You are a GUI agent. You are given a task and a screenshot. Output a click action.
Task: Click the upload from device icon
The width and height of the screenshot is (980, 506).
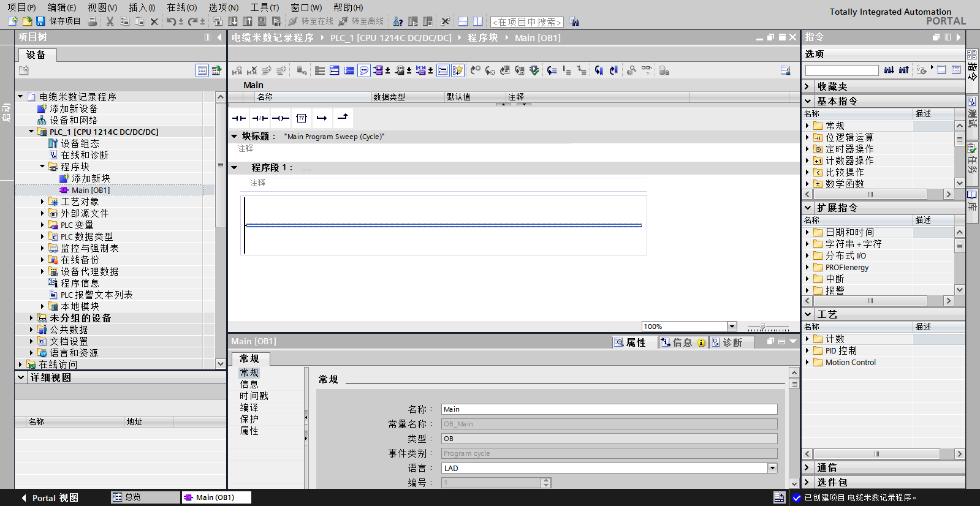click(x=248, y=21)
